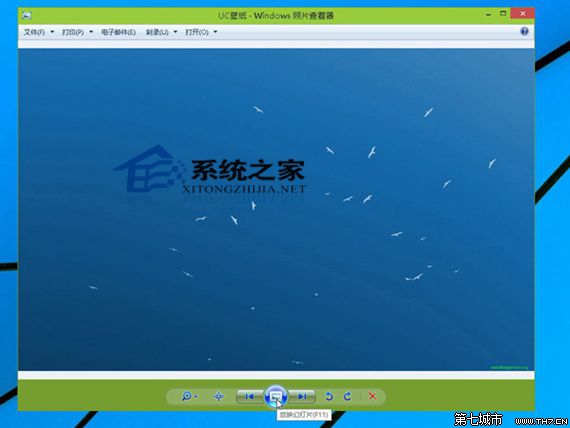Screen dimensions: 570x428
Task: Click the zoom magnifier icon
Action: 186,396
